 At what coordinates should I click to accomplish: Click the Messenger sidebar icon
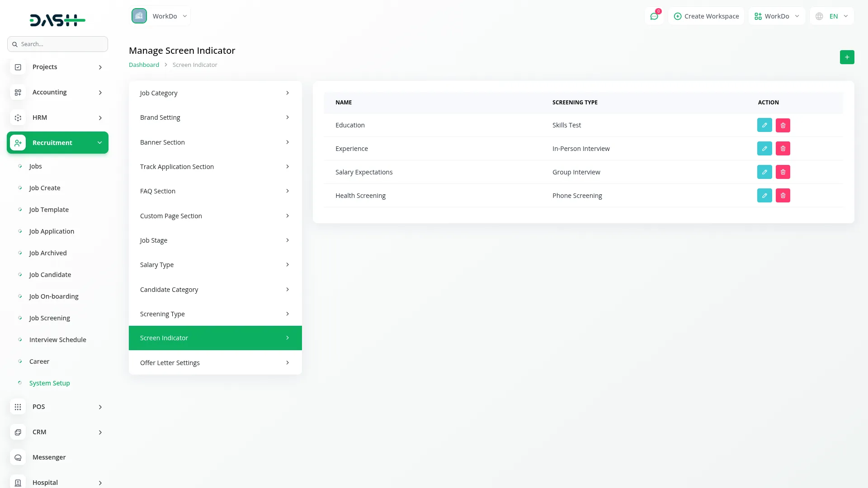click(18, 457)
